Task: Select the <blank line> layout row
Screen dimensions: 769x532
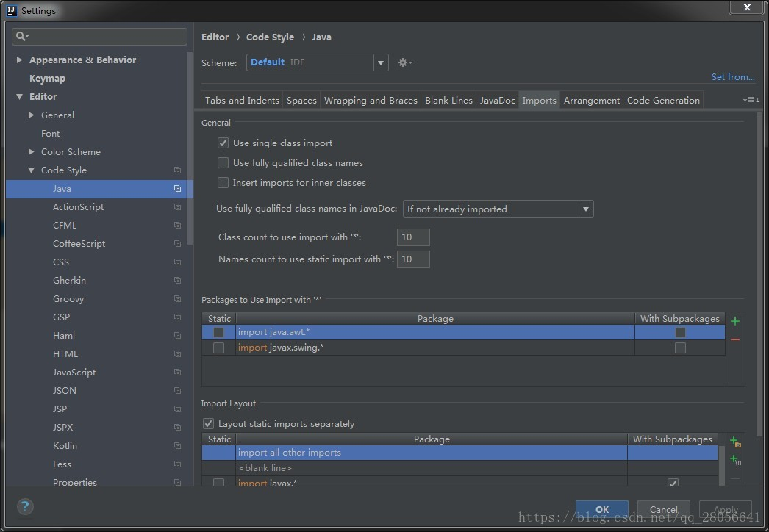Action: (x=459, y=468)
